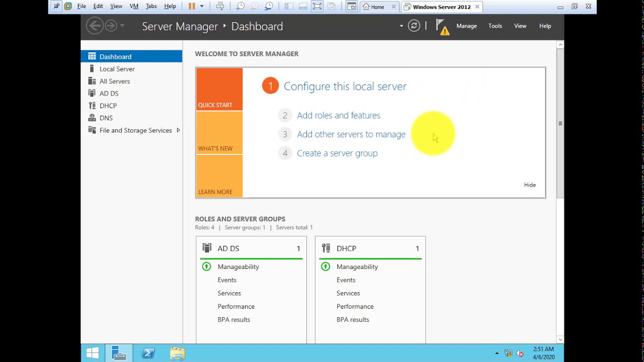Click BPA results in the DHCP tile
Viewport: 644px width, 362px height.
(353, 319)
